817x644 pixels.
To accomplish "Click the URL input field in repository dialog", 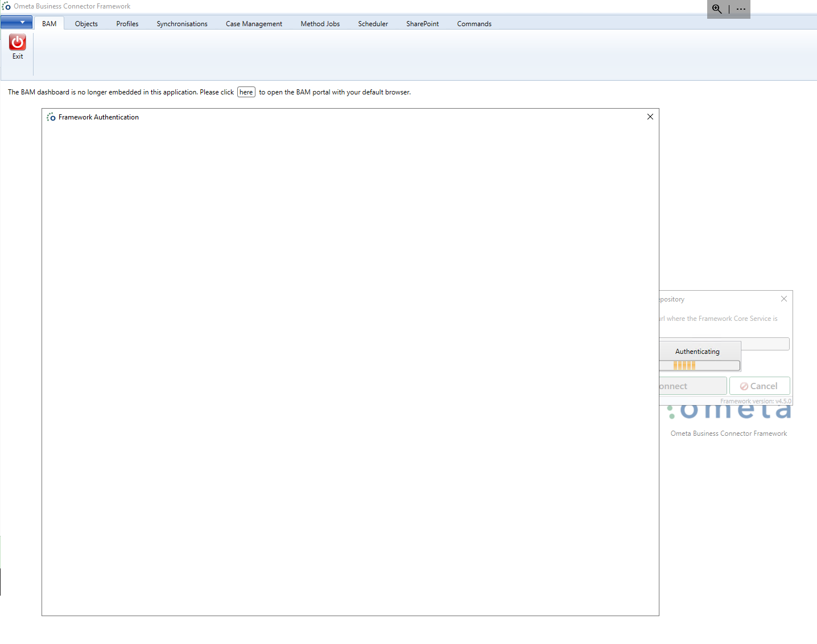I will coord(765,344).
